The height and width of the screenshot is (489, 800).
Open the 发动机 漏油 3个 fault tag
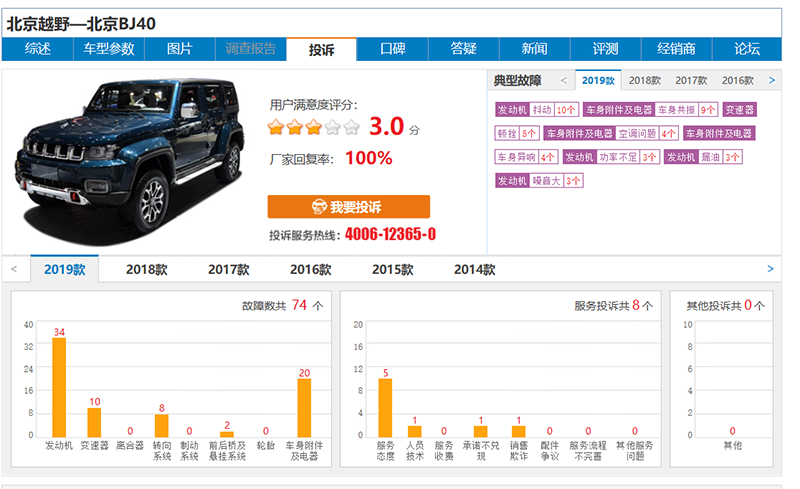coord(703,157)
